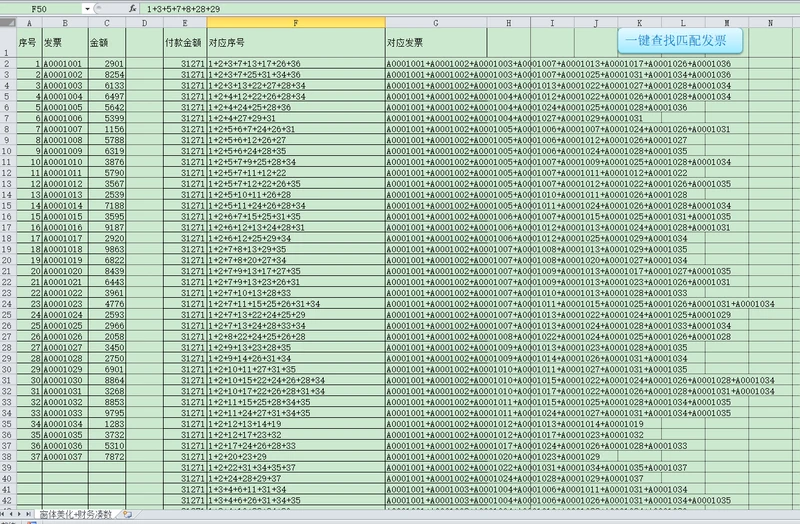Image resolution: width=800 pixels, height=524 pixels.
Task: Click amount cell 2058
Action: click(x=107, y=337)
